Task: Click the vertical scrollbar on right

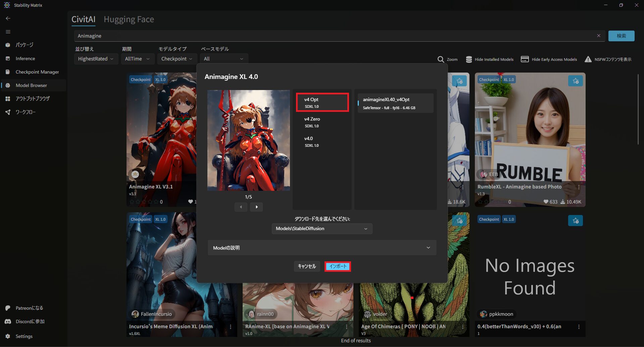Action: 638,109
